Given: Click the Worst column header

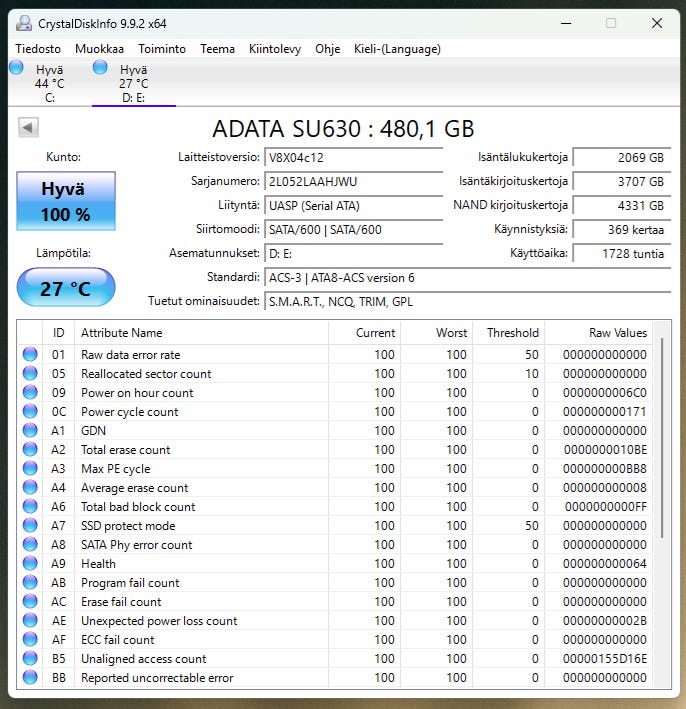Looking at the screenshot, I should pyautogui.click(x=436, y=333).
